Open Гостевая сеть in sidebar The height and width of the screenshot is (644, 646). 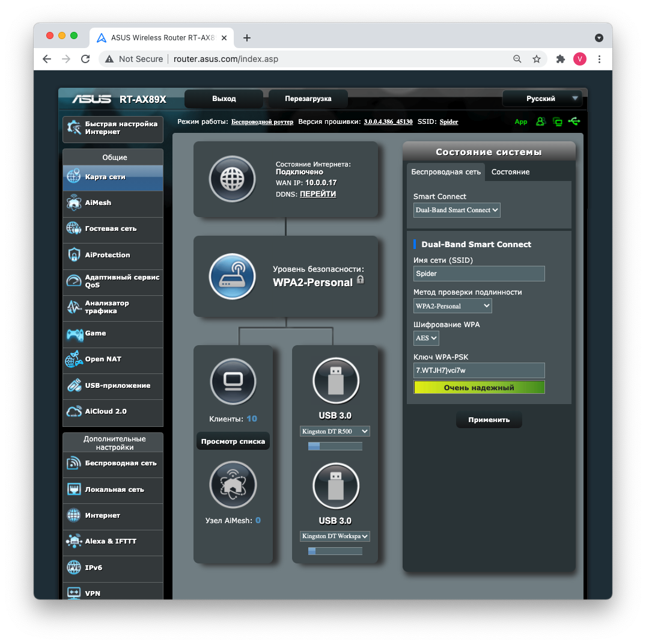pos(113,229)
